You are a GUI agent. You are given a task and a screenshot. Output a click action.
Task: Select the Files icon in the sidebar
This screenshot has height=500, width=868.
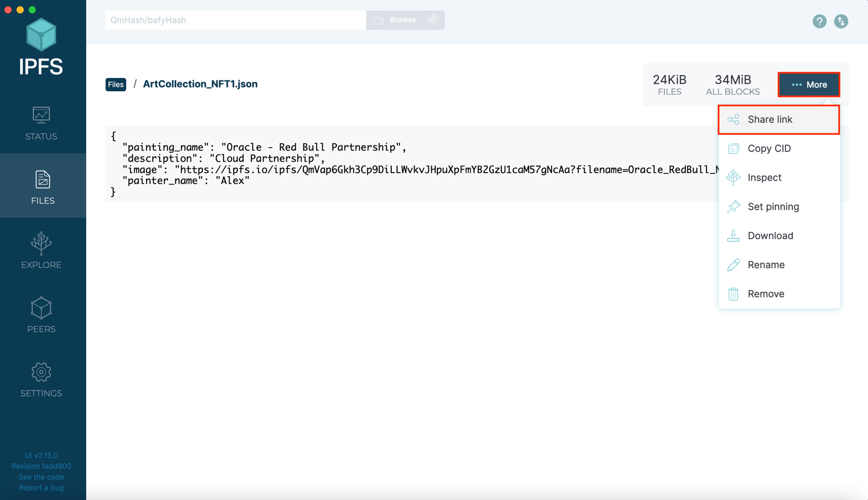40,185
